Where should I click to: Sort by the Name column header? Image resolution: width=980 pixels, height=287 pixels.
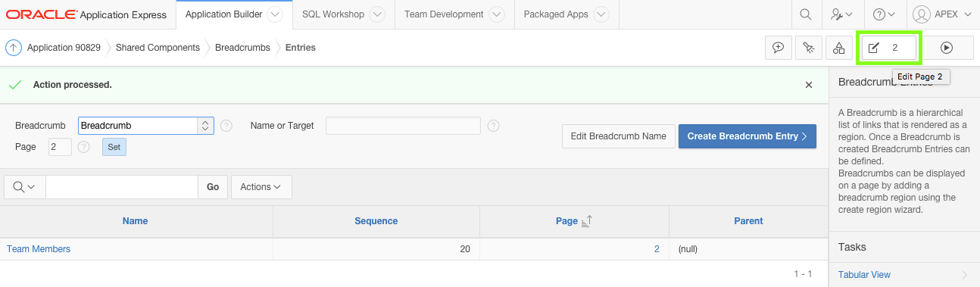click(136, 221)
